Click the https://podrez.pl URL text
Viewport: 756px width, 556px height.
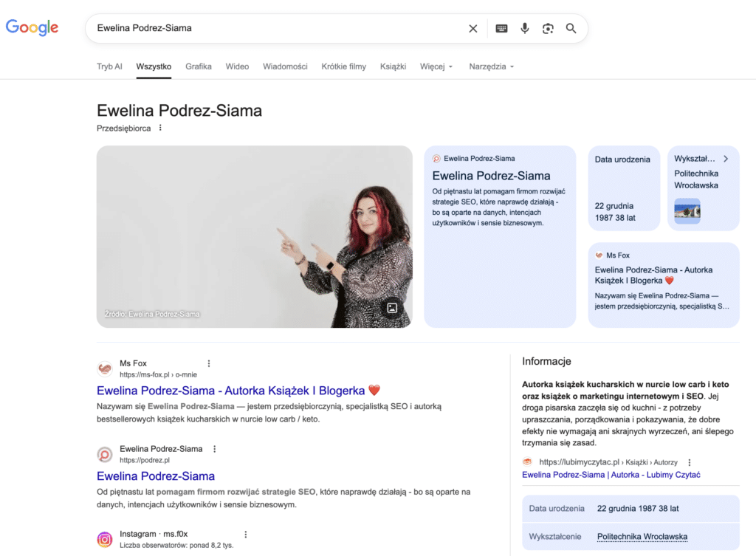coord(145,460)
